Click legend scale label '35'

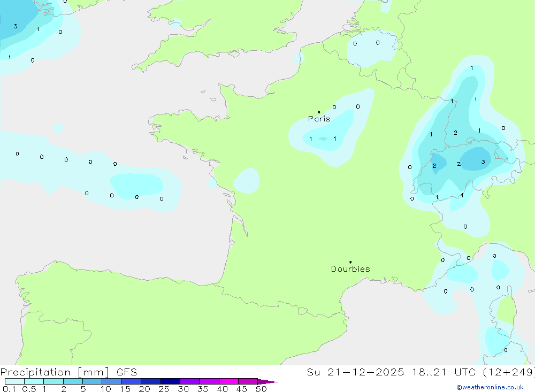pos(203,389)
